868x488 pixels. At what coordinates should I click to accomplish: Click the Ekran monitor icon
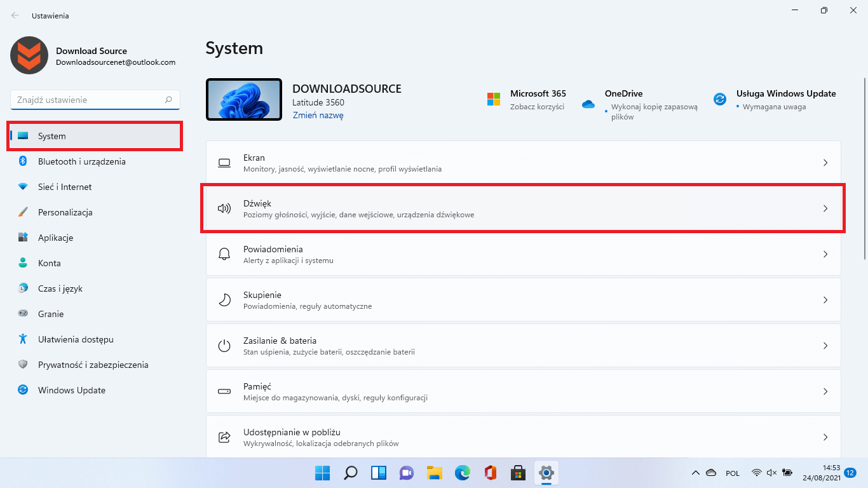[224, 163]
